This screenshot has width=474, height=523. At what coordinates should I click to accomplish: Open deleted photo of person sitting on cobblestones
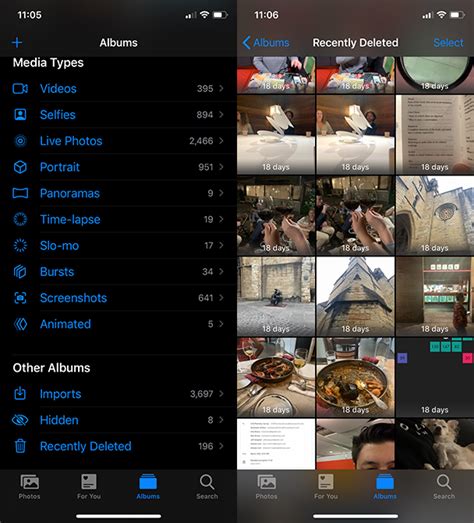pos(276,296)
